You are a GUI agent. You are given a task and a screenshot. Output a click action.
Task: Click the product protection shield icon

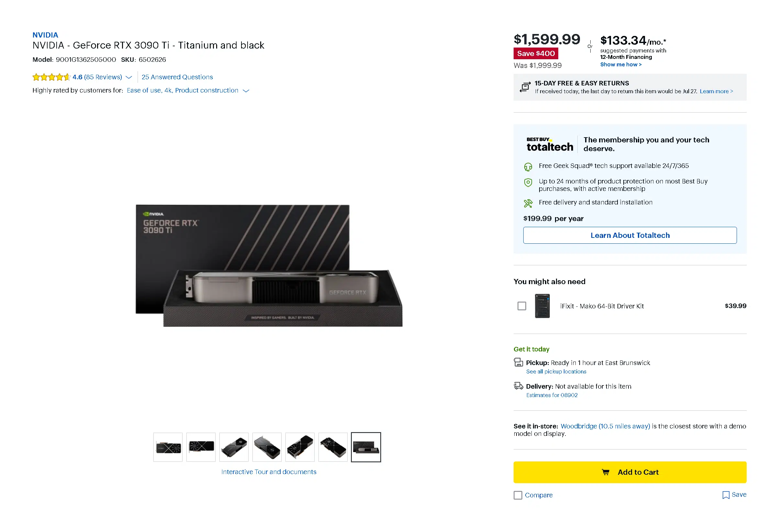(x=528, y=183)
